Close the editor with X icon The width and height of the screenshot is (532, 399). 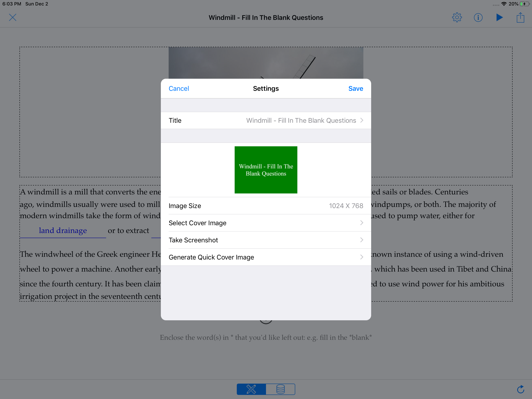(12, 18)
